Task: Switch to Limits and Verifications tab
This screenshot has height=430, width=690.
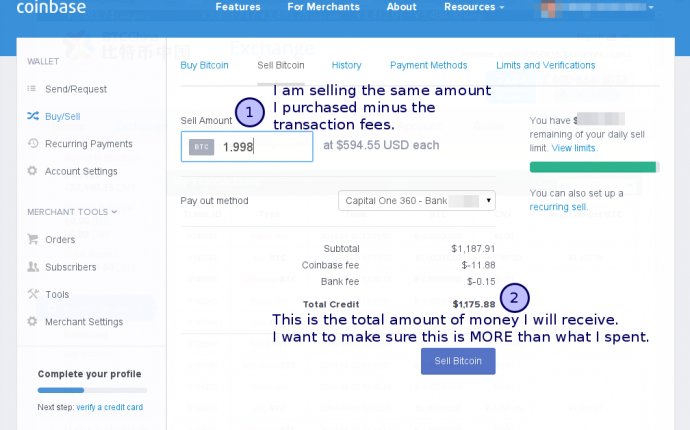Action: coord(546,65)
